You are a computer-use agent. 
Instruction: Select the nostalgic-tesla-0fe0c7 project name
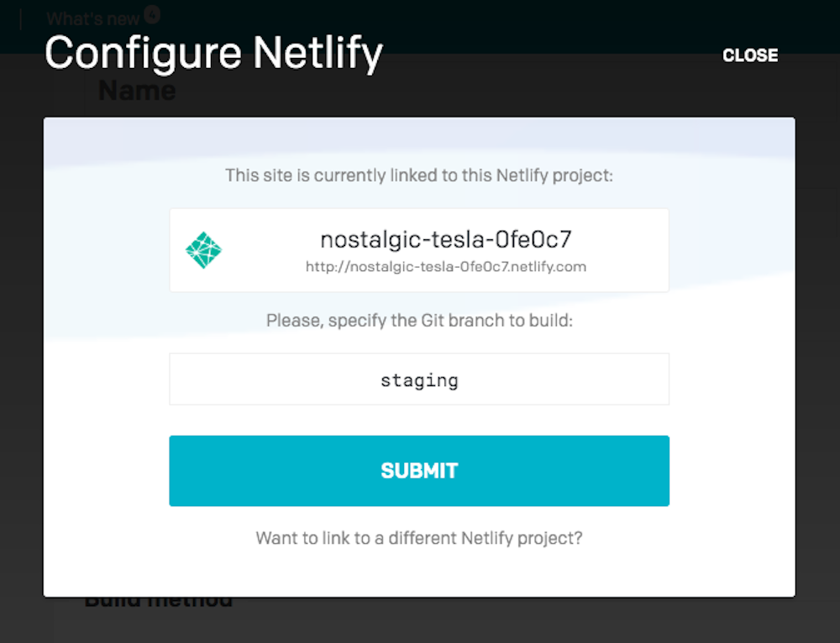click(x=446, y=239)
